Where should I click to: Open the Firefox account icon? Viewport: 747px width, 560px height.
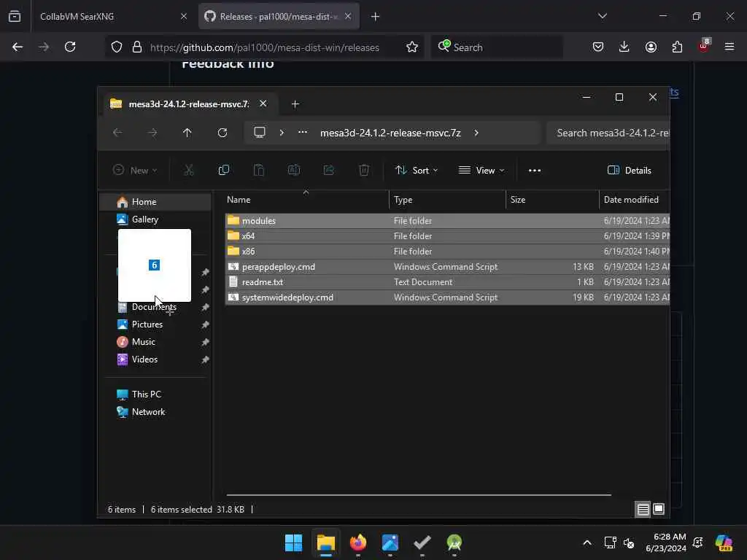tap(651, 47)
